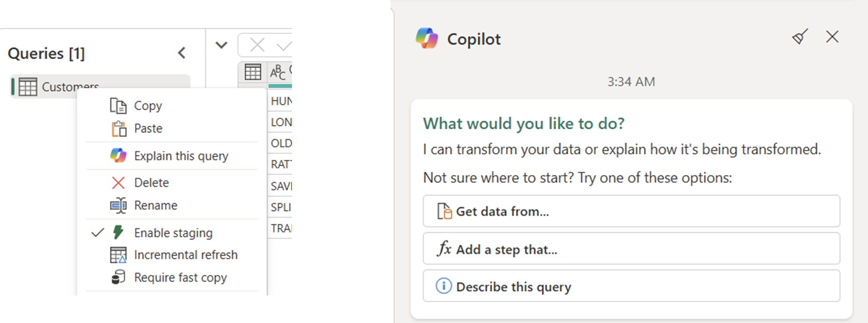Viewport: 868px width, 323px height.
Task: Expand the formula bar dropdown arrow
Action: pos(221,45)
